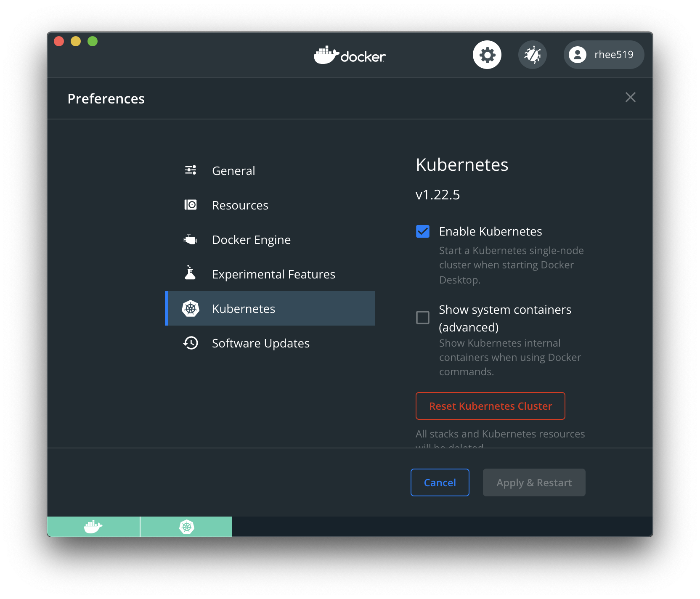Screen dimensions: 700x599
Task: Click 'Start a Kubernetes single-node' description
Action: pyautogui.click(x=512, y=265)
